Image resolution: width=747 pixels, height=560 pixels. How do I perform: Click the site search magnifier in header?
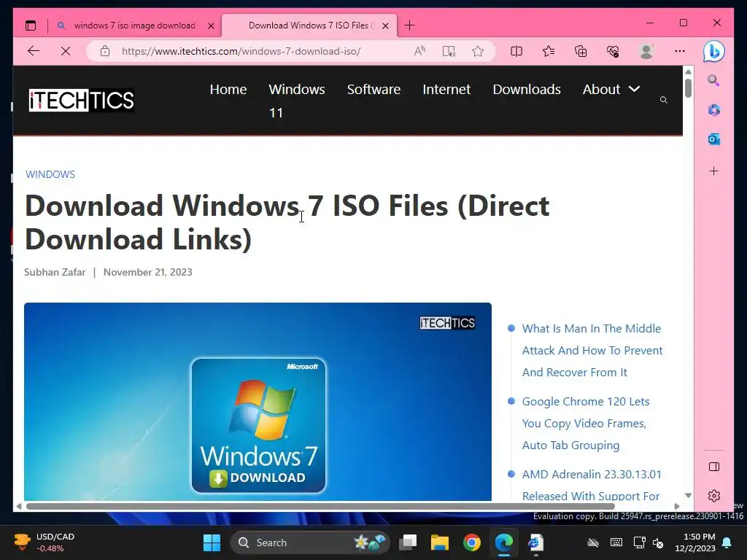[664, 100]
